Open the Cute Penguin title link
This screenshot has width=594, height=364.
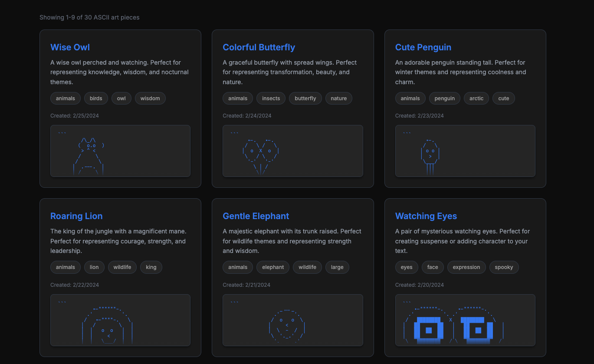423,47
